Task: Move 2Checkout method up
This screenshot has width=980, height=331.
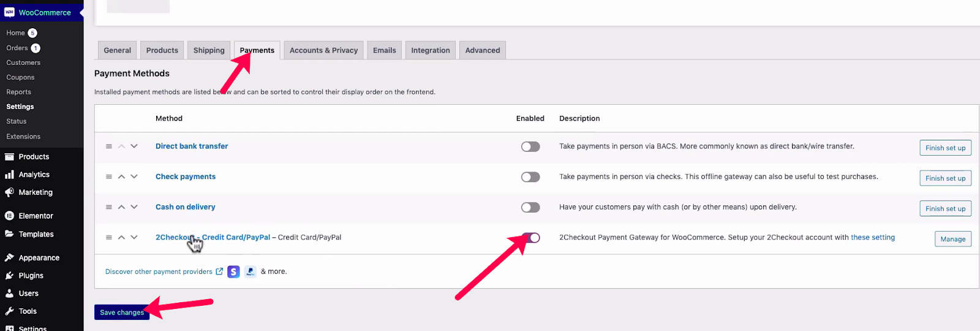Action: pyautogui.click(x=121, y=237)
